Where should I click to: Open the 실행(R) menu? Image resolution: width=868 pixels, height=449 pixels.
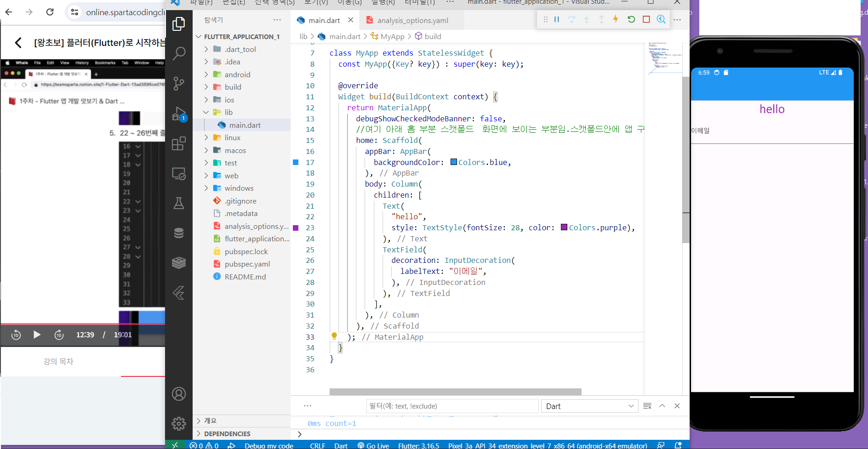pos(383,2)
